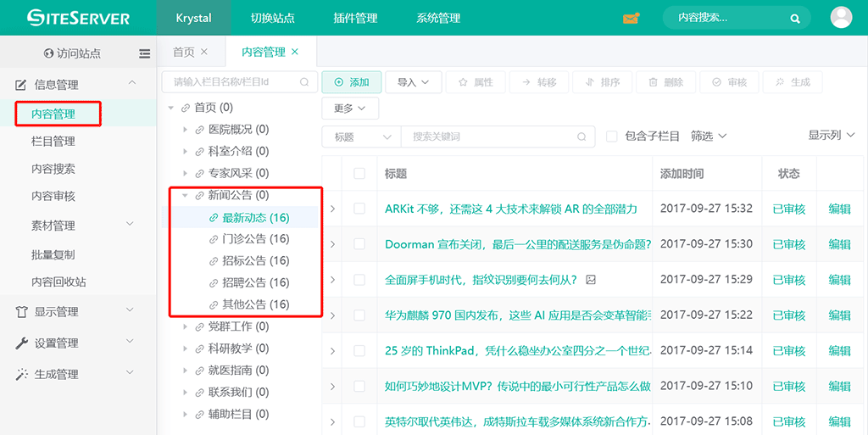Click 编辑 link for Doorman article
Viewport: 868px width, 435px height.
point(839,244)
